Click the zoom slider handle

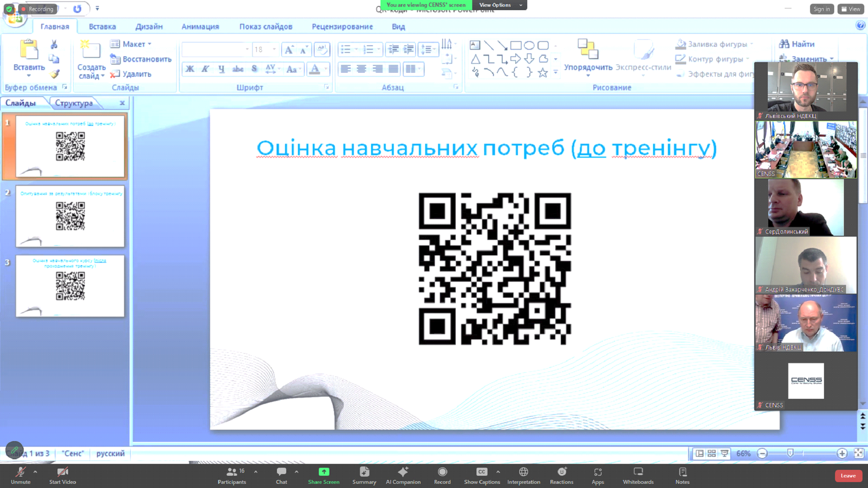point(790,453)
